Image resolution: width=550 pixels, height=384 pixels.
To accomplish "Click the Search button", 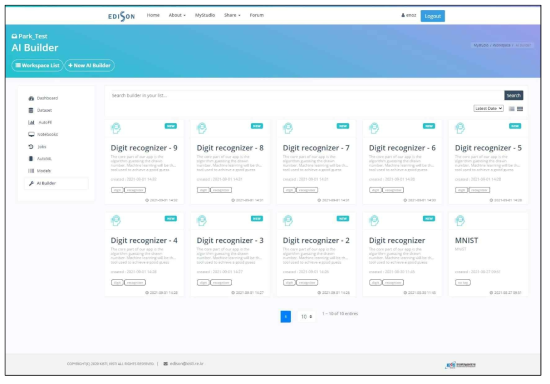I will pyautogui.click(x=514, y=95).
